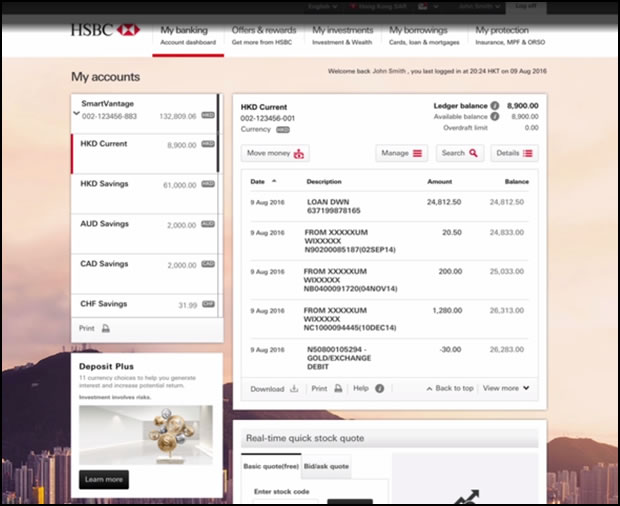Click the HKD Savings currency badge
The image size is (620, 506).
(208, 184)
